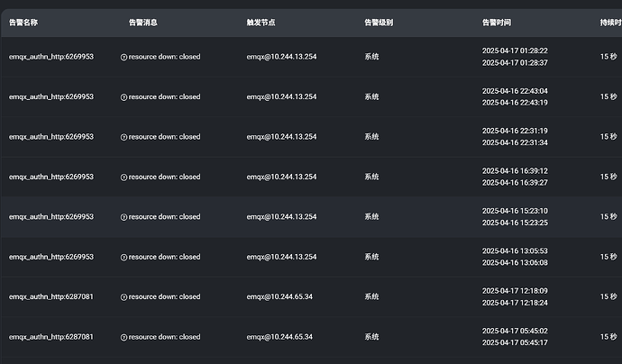Viewport: 622px width, 364px height.
Task: Click 'resource down: closed' in the 01:28:22 row
Action: (165, 57)
